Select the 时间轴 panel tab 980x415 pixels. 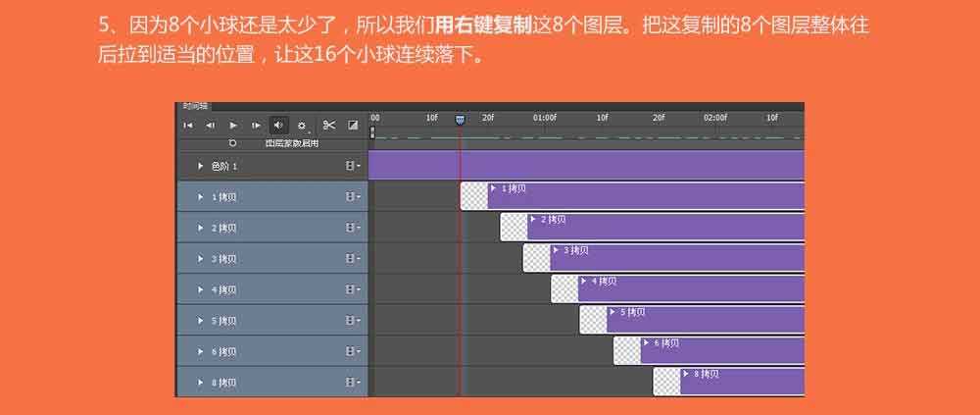coord(195,106)
